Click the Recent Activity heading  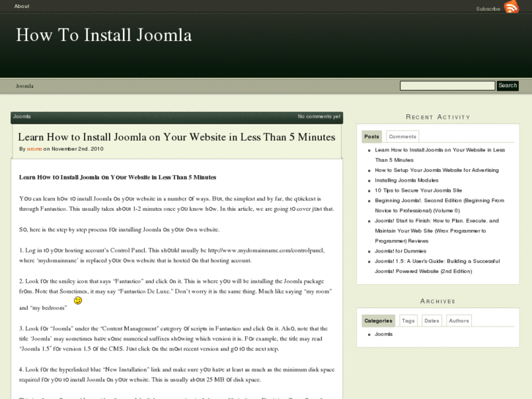click(438, 117)
